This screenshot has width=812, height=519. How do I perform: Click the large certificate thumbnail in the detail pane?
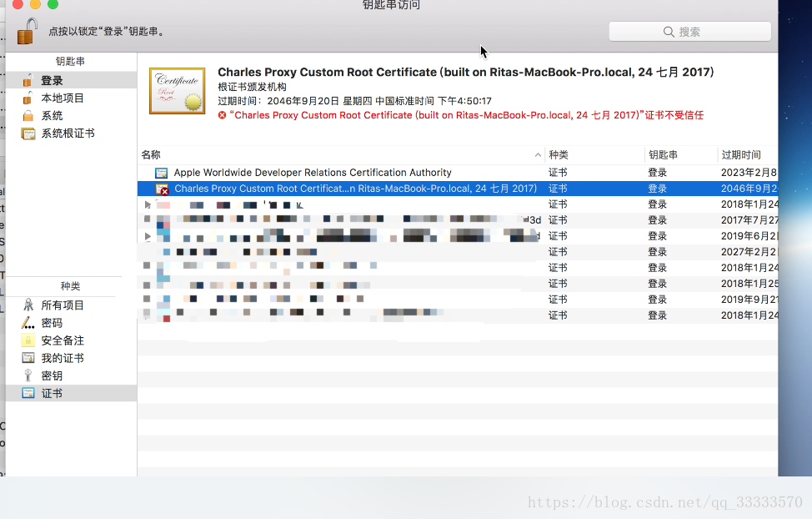click(177, 91)
